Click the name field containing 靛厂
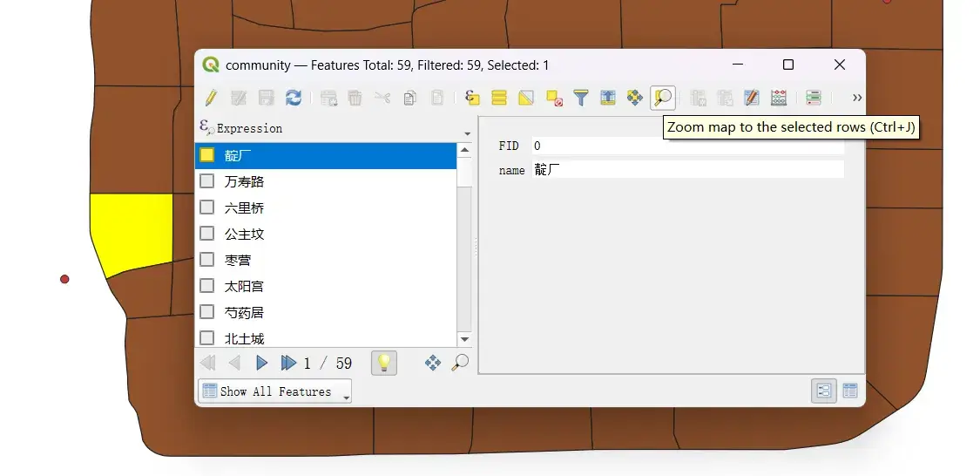980x476 pixels. point(687,169)
